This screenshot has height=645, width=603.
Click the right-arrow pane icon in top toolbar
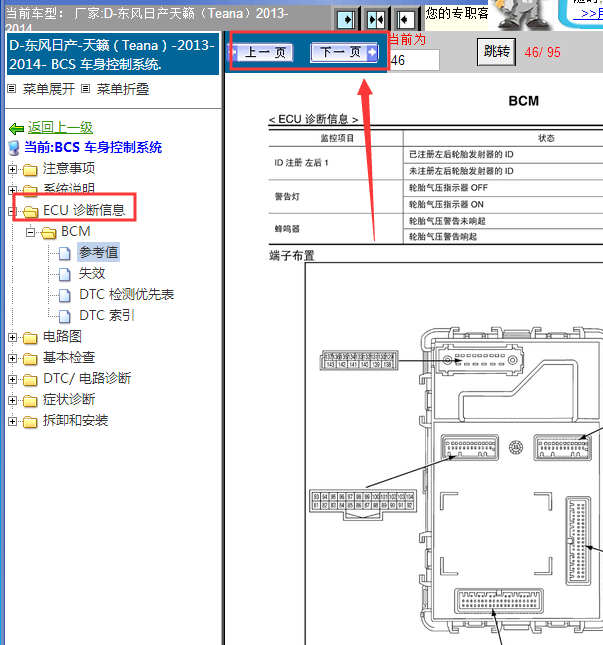pos(345,19)
